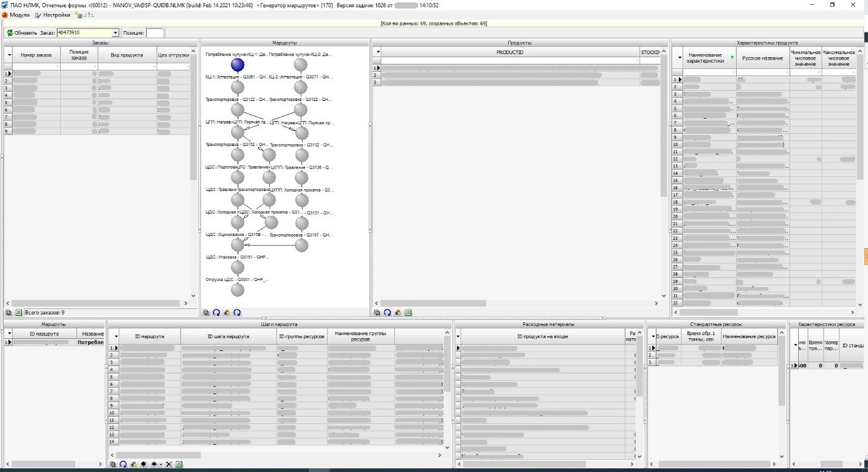Click the ID шага маршрута column header
Image resolution: width=868 pixels, height=472 pixels.
pos(229,336)
